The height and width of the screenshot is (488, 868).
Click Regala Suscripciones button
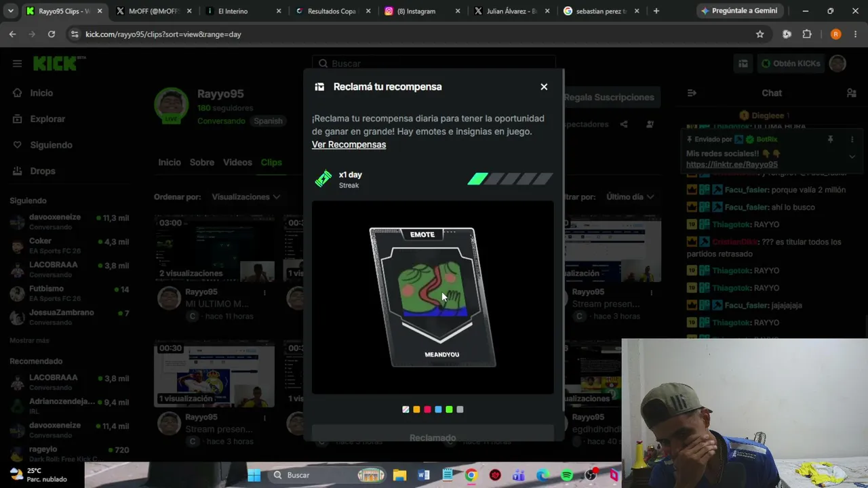point(609,97)
